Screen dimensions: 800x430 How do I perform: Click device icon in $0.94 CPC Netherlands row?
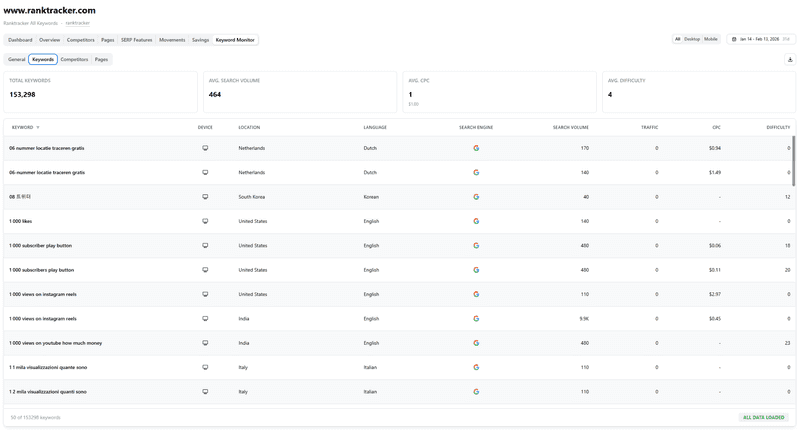[x=205, y=148]
